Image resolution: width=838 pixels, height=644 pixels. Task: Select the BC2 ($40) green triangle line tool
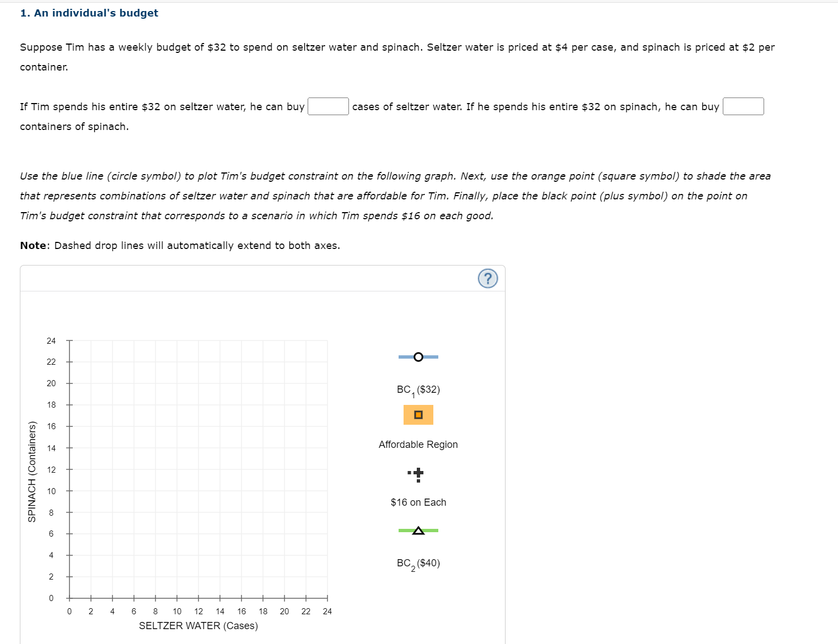(x=418, y=531)
